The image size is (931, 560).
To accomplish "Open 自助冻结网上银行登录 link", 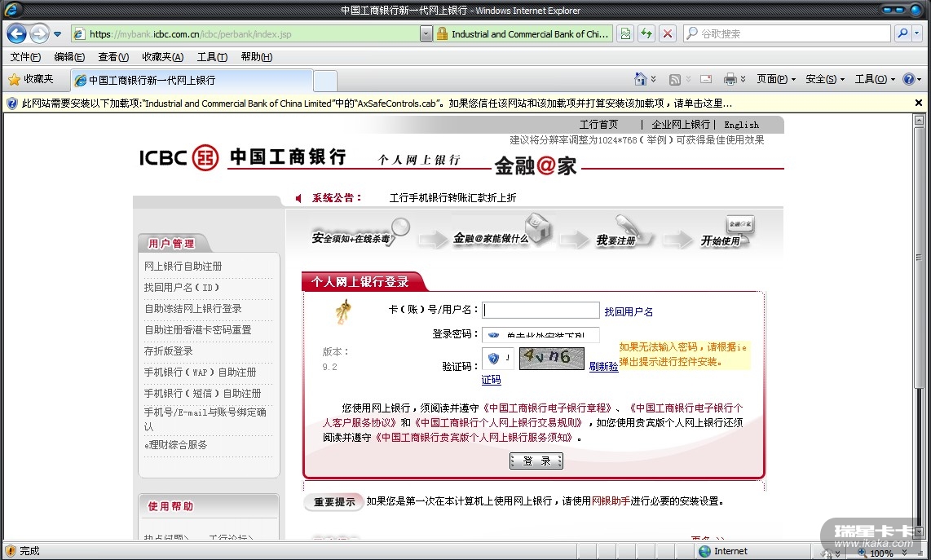I will pos(193,309).
